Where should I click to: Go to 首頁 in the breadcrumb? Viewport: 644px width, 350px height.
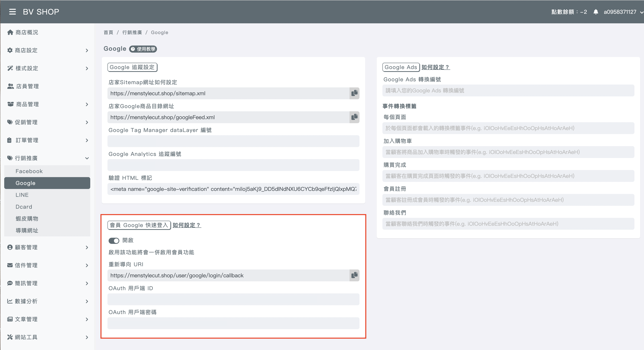pos(108,33)
